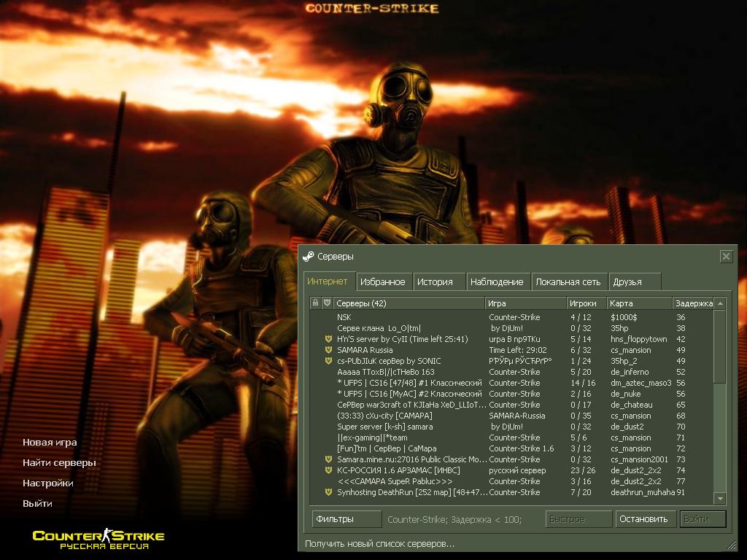
Task: Open the Фильтры button
Action: click(x=347, y=519)
